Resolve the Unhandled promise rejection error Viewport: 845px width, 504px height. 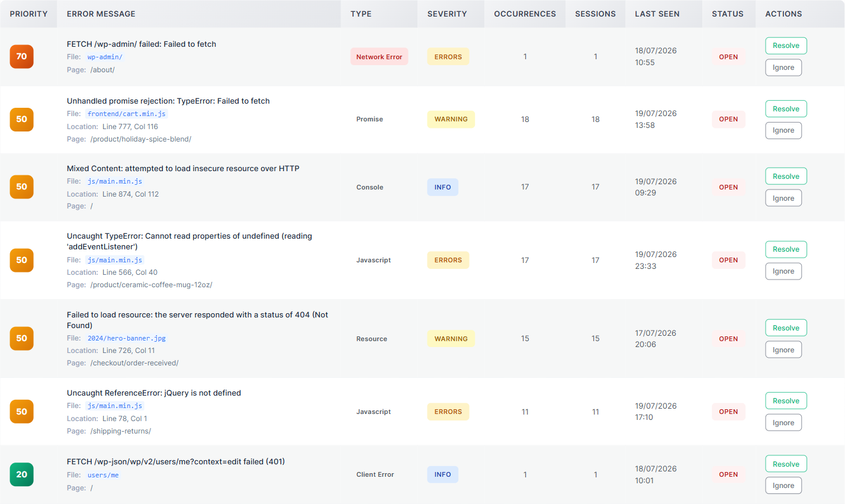[786, 109]
